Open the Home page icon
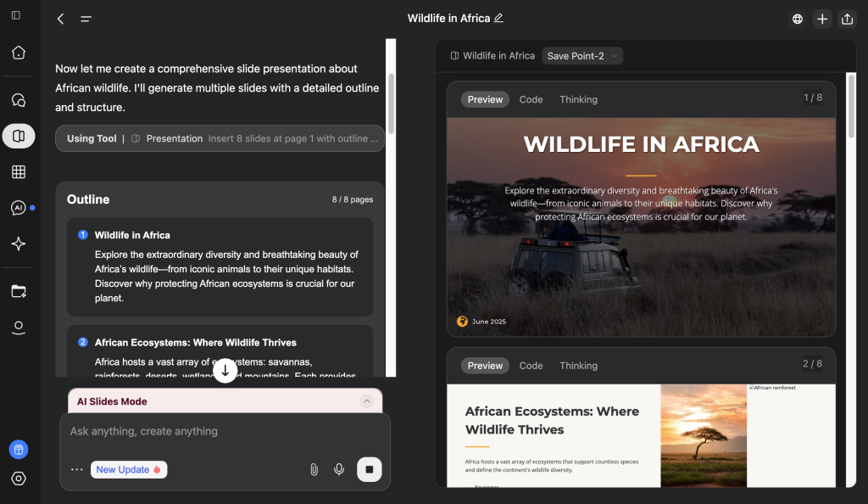Screen dimensions: 868x504 tap(19, 53)
